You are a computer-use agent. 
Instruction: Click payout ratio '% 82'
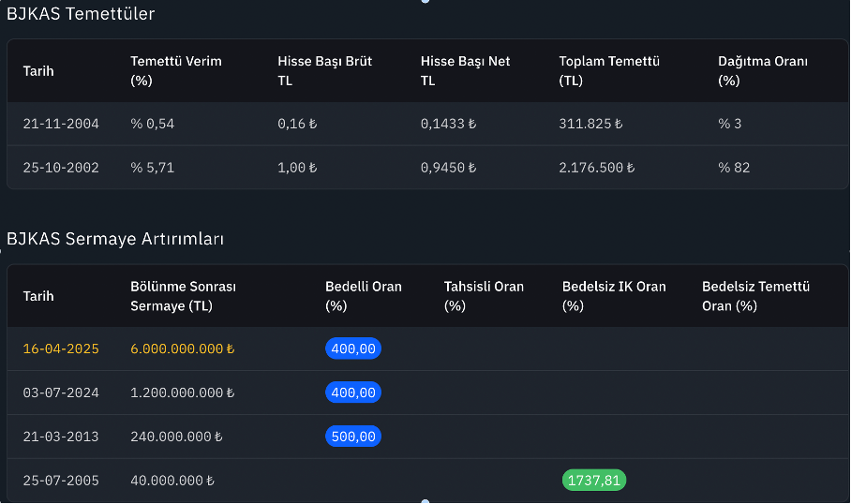[x=734, y=168]
